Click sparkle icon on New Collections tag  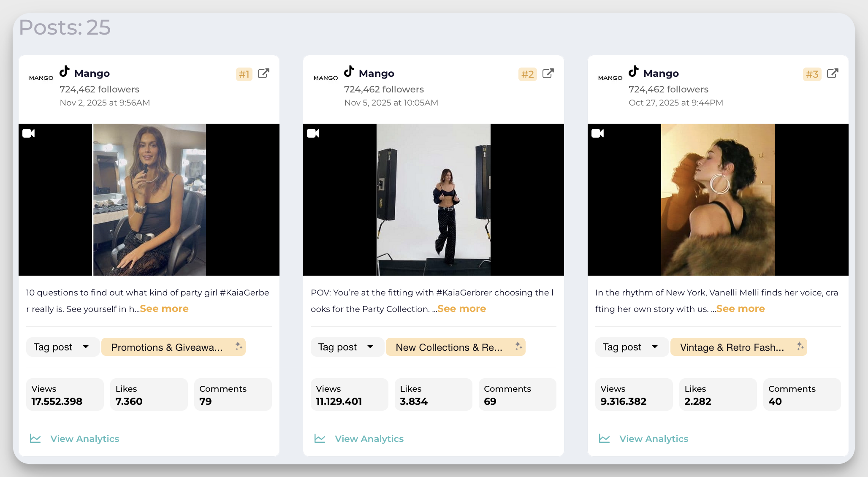pyautogui.click(x=518, y=346)
